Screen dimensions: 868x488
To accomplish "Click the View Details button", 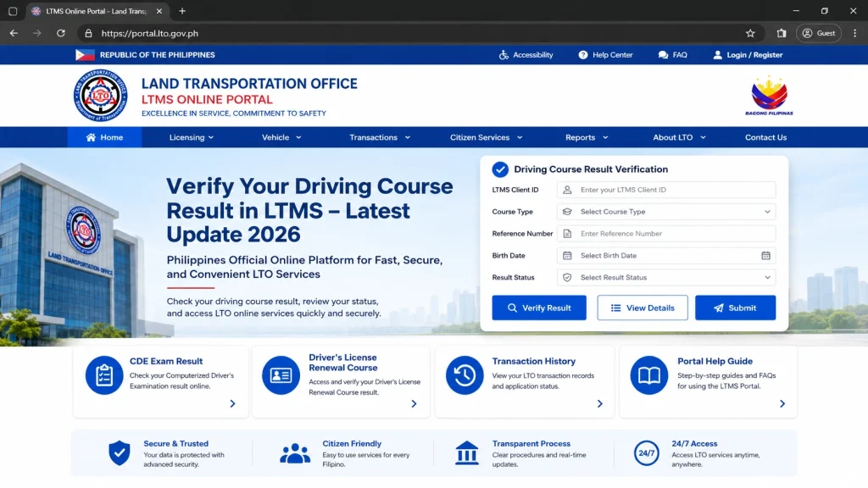I will coord(643,308).
